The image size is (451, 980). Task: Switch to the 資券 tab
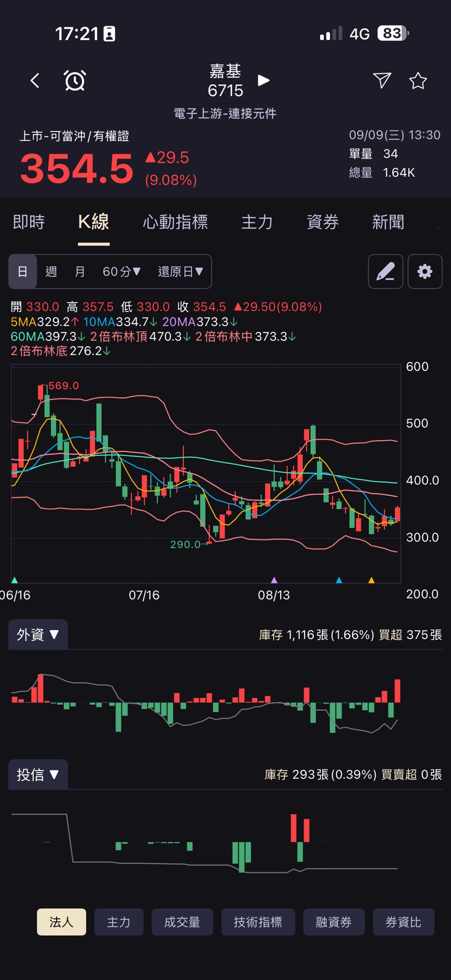pos(323,222)
